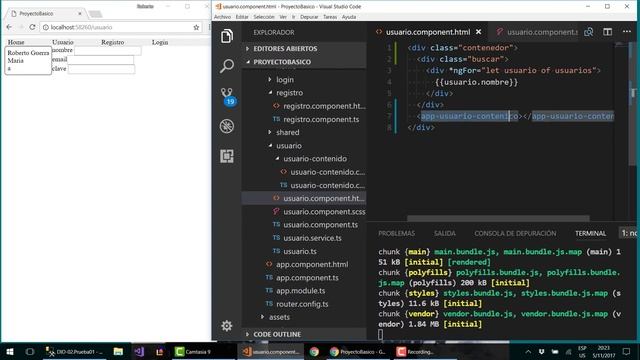Show hidden system tray icons
This screenshot has width=640, height=360.
coord(528,351)
